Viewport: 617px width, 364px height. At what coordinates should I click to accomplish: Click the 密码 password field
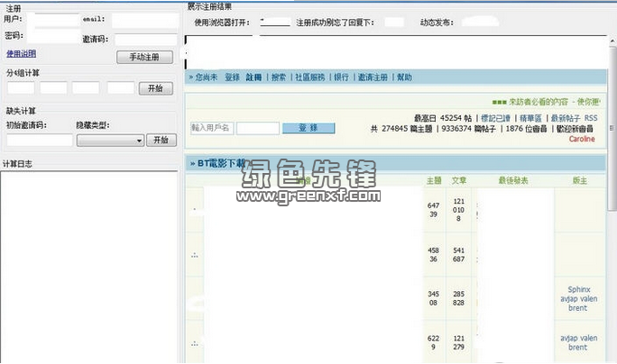pos(54,36)
